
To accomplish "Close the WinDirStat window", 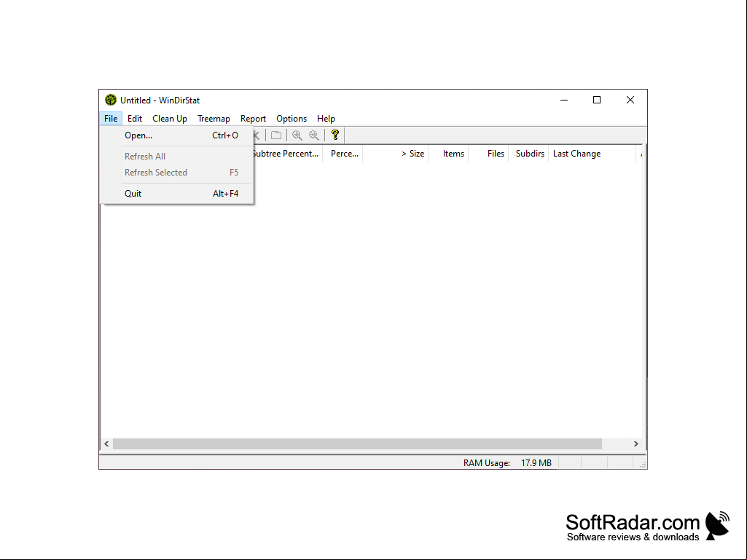I will [630, 100].
